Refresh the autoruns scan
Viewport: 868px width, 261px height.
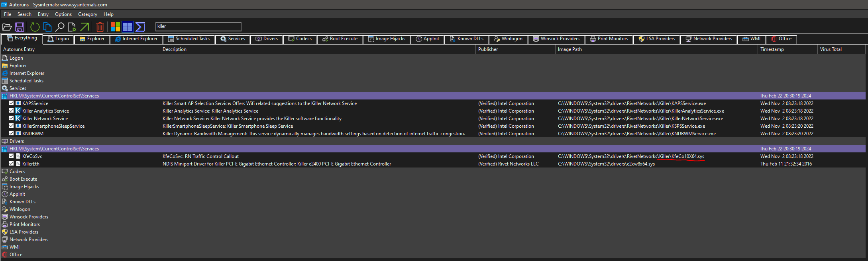pos(35,27)
